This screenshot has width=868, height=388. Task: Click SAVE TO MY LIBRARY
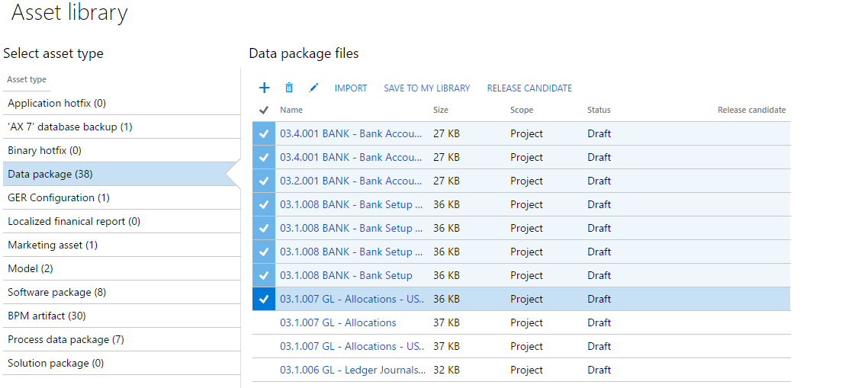[x=426, y=88]
